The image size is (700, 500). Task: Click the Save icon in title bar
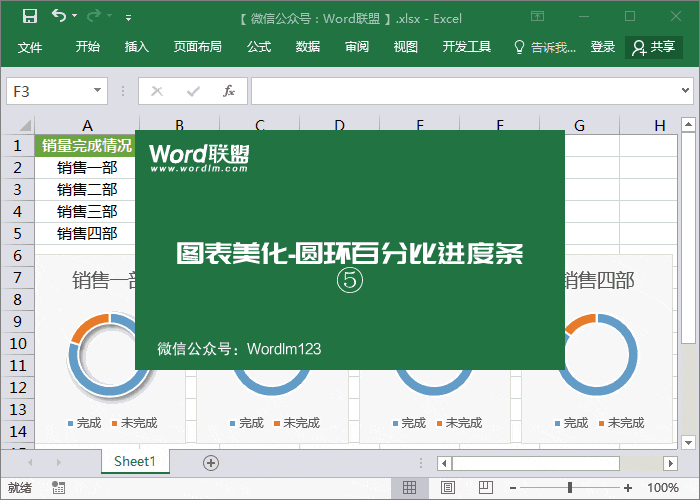click(x=29, y=17)
